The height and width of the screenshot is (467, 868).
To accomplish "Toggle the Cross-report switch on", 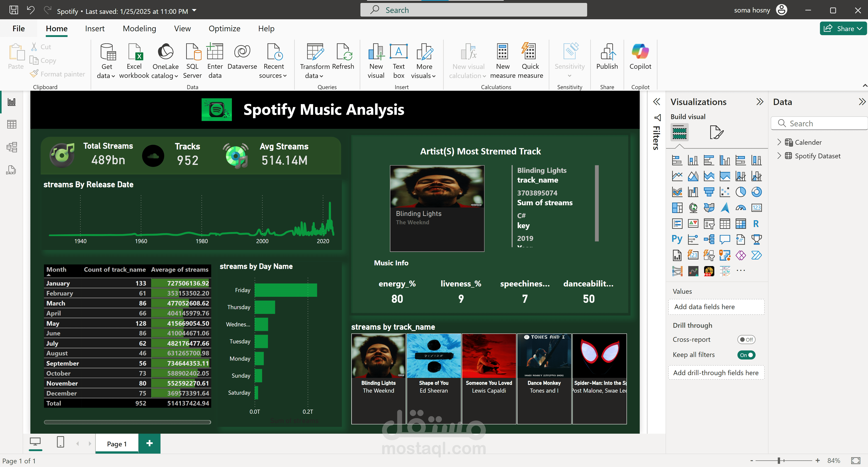I will [746, 340].
